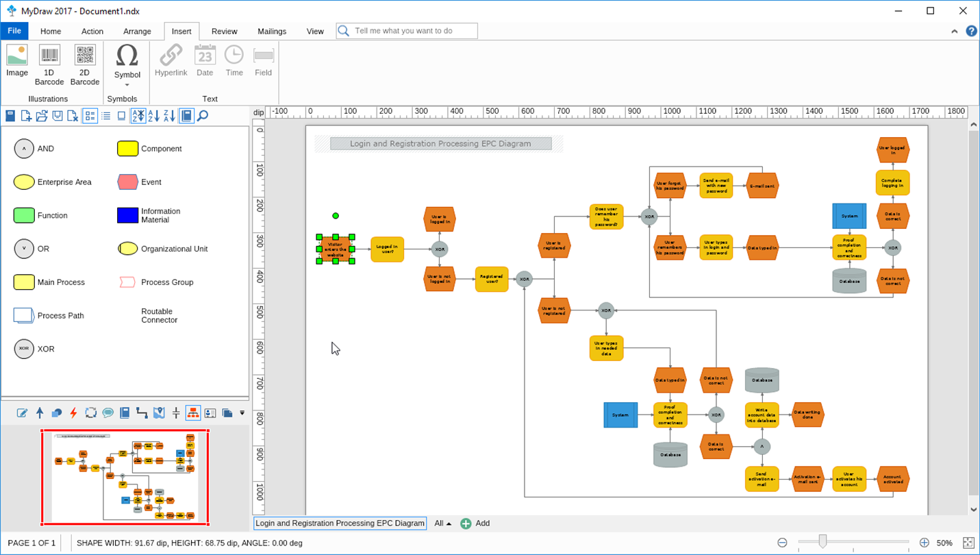
Task: Click the close library file-x icon
Action: (x=73, y=116)
